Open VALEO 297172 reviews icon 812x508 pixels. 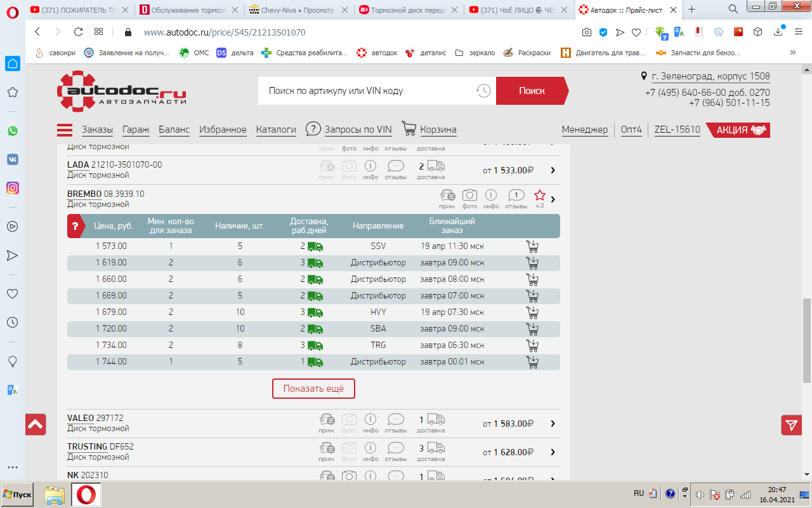coord(396,419)
